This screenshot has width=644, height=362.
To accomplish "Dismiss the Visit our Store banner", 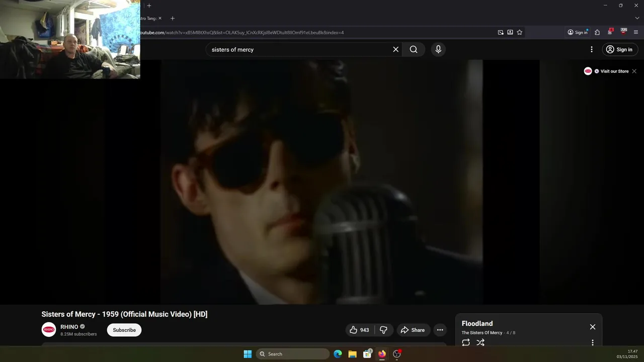I will 634,71.
